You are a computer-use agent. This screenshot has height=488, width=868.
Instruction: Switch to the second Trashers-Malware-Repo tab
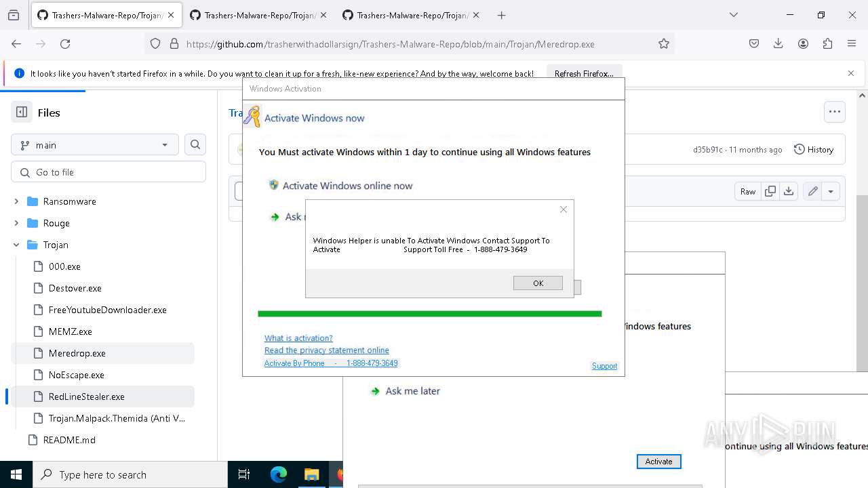258,15
